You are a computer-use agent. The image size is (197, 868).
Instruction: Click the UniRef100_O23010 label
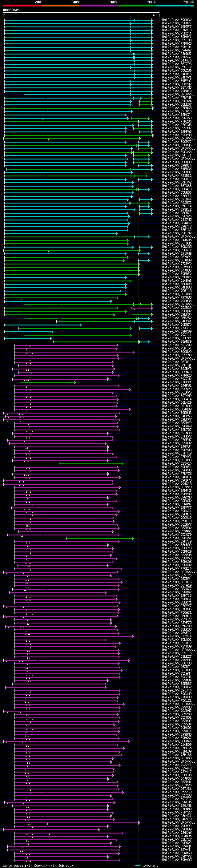tap(177, 463)
